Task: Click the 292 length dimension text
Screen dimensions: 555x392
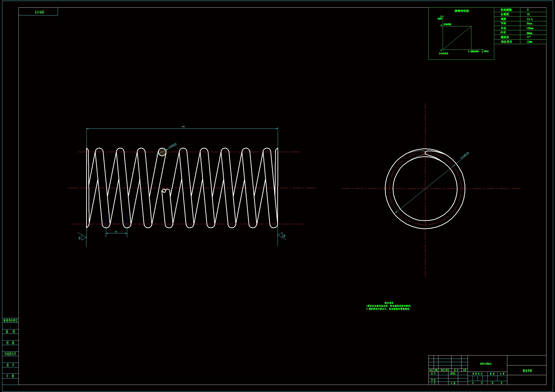Action: click(x=183, y=127)
